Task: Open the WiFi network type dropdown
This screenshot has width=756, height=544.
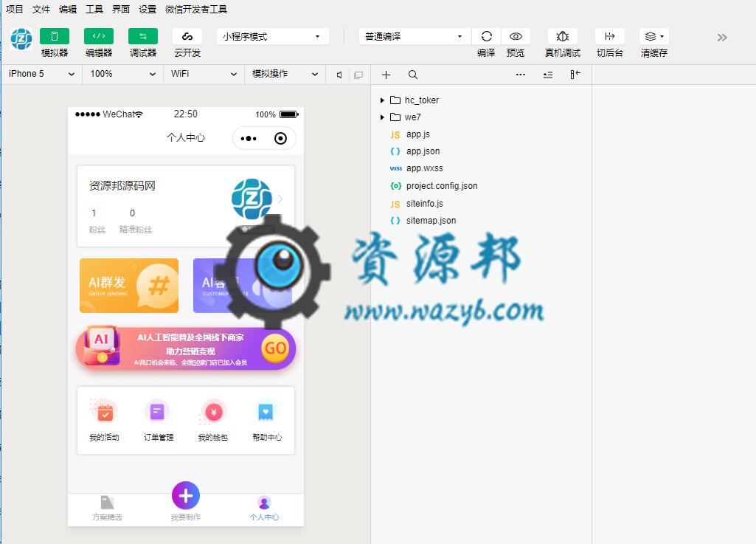Action: tap(204, 74)
